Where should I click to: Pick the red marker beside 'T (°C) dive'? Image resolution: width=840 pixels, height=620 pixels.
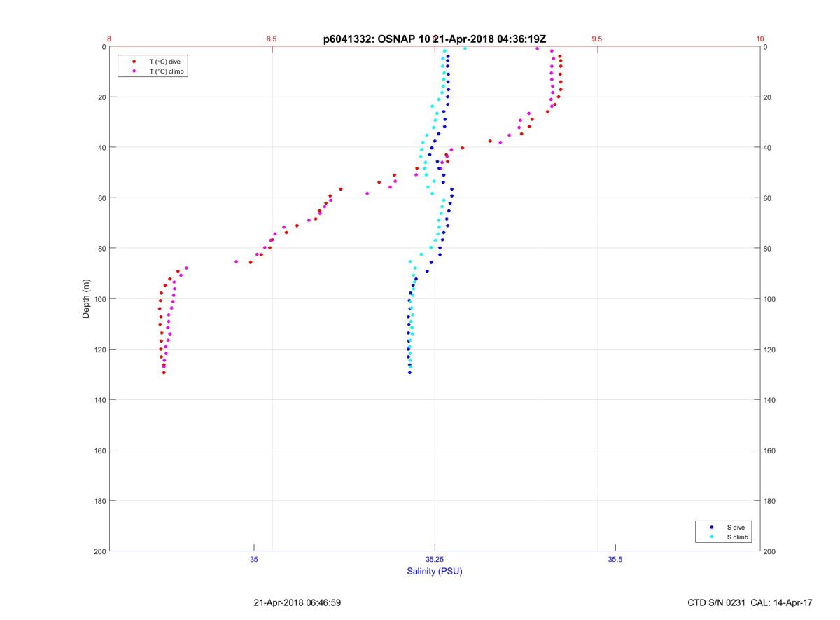pos(134,62)
